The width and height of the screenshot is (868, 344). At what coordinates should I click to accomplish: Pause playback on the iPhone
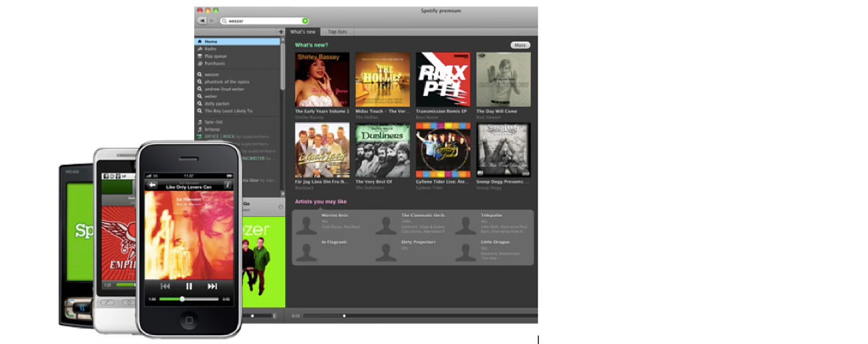(x=189, y=286)
